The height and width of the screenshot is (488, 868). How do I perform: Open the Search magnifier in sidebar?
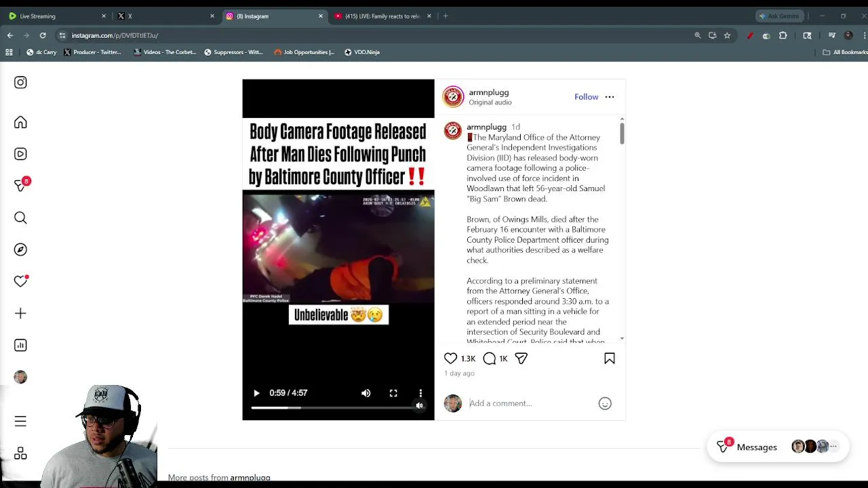point(20,218)
